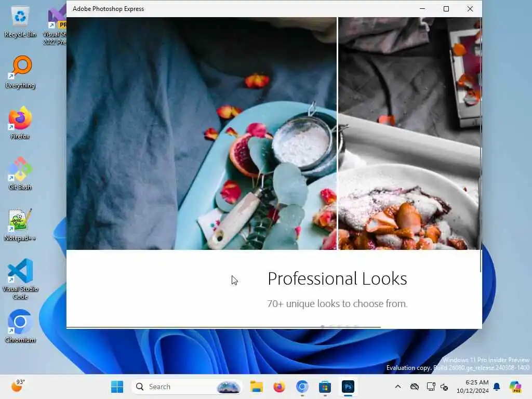Launch the Everything search shortcut

(20, 72)
